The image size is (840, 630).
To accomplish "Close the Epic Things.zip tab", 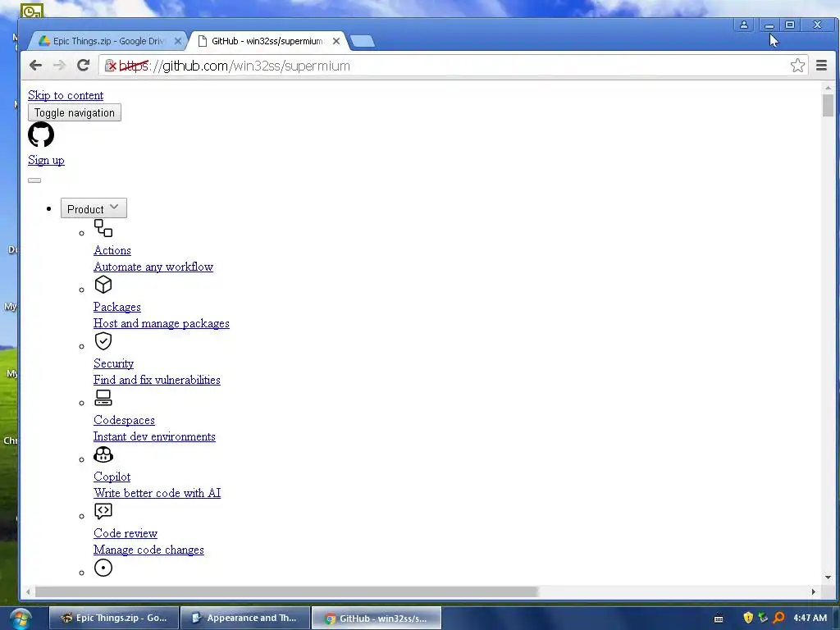I will [x=178, y=41].
